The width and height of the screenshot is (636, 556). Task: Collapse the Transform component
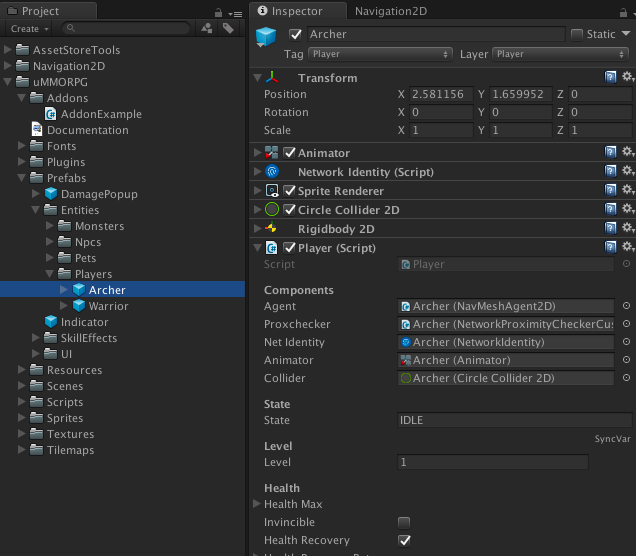coord(257,77)
